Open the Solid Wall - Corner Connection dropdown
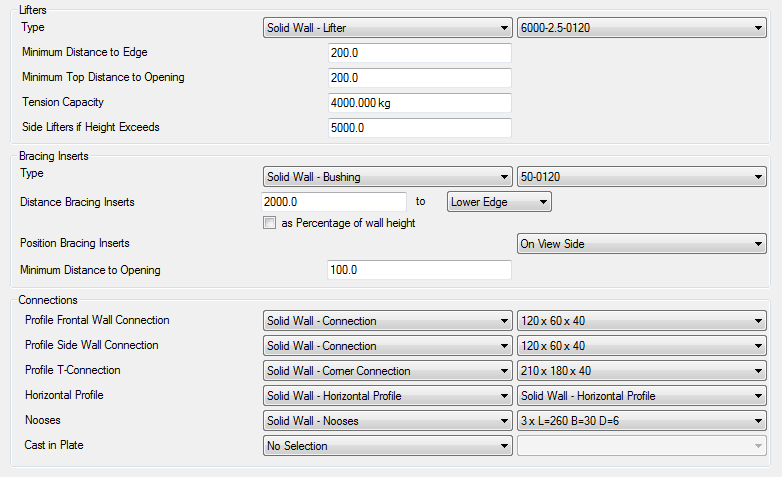This screenshot has height=477, width=782. pos(387,371)
